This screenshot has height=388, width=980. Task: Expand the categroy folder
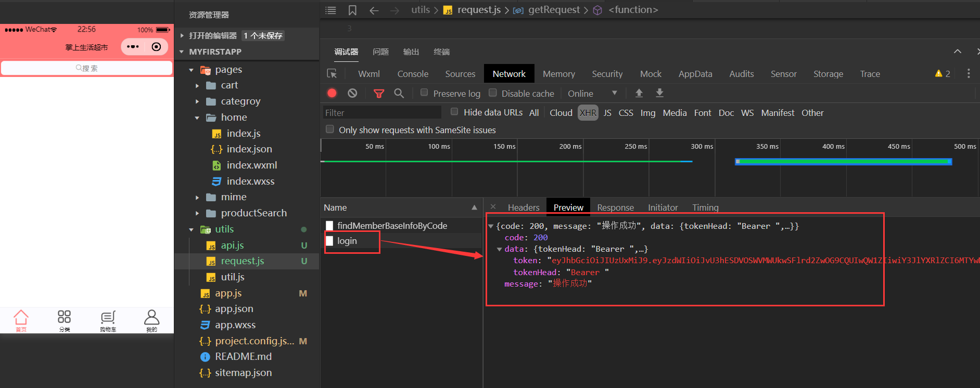pyautogui.click(x=197, y=101)
